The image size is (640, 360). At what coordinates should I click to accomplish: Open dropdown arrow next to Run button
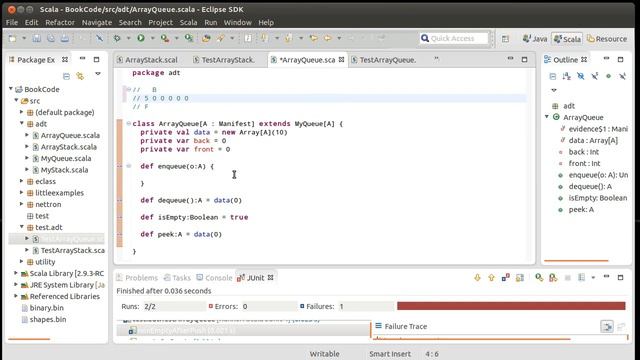point(152,38)
